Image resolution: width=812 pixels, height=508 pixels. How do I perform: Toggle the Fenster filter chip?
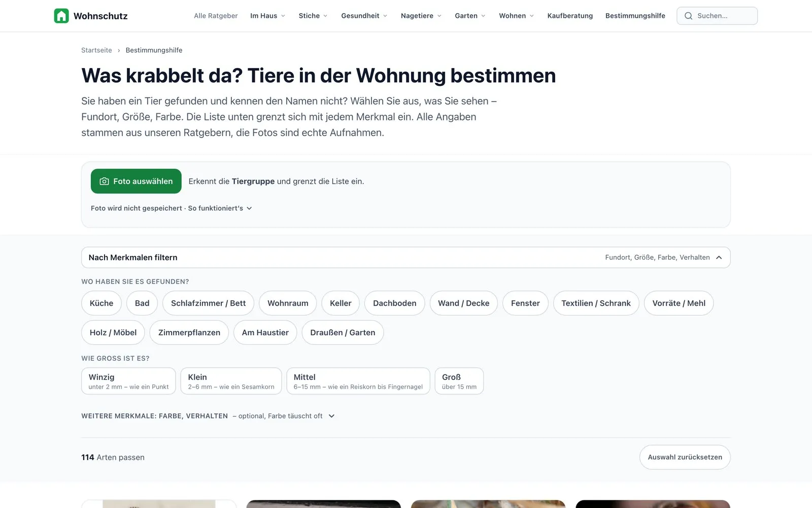pyautogui.click(x=525, y=303)
